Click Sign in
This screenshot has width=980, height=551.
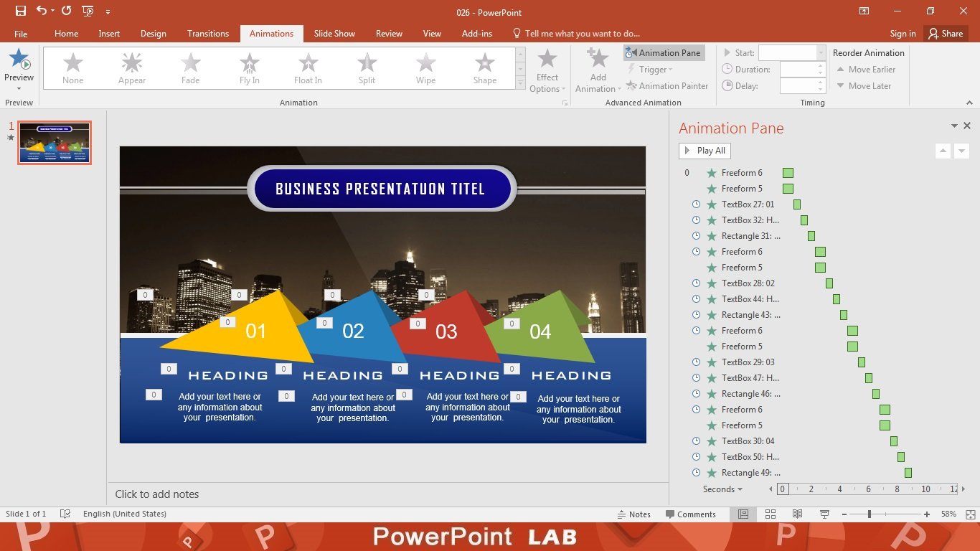point(903,34)
